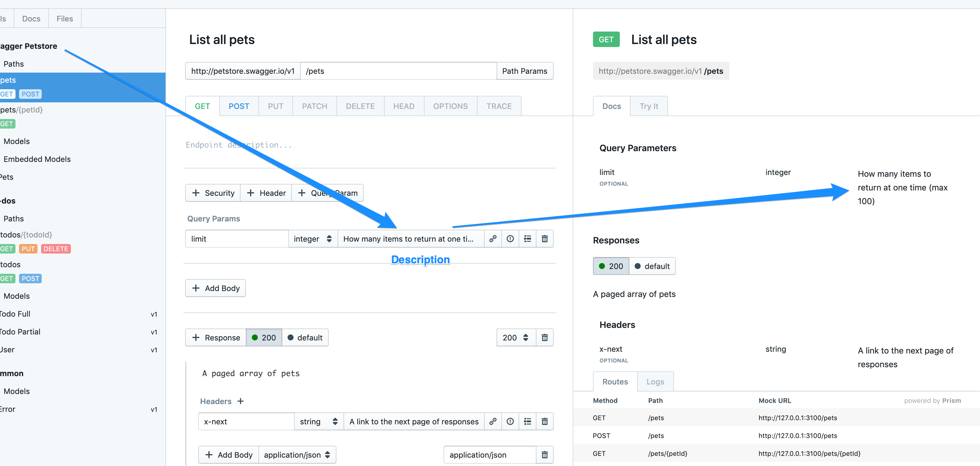Switch response view to default in editor

(305, 337)
